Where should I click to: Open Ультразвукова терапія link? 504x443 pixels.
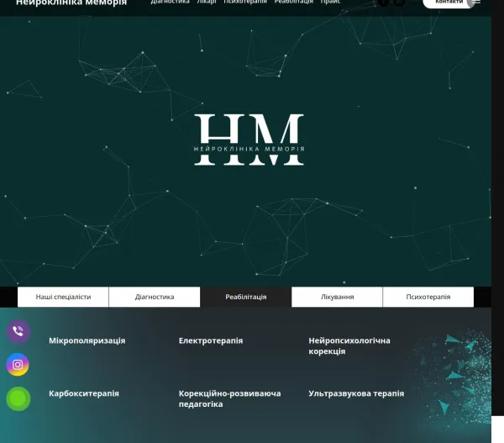click(356, 393)
